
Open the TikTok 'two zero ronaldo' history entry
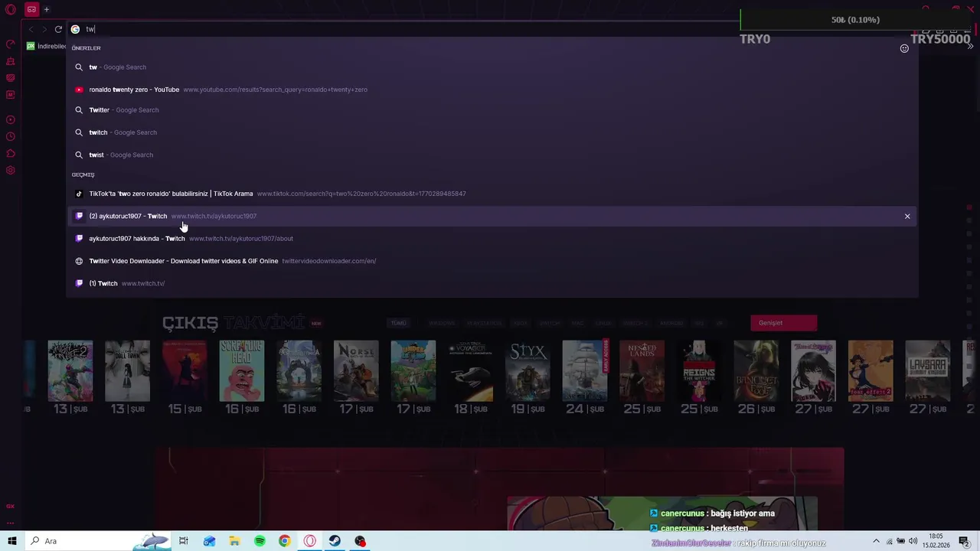[x=492, y=194]
